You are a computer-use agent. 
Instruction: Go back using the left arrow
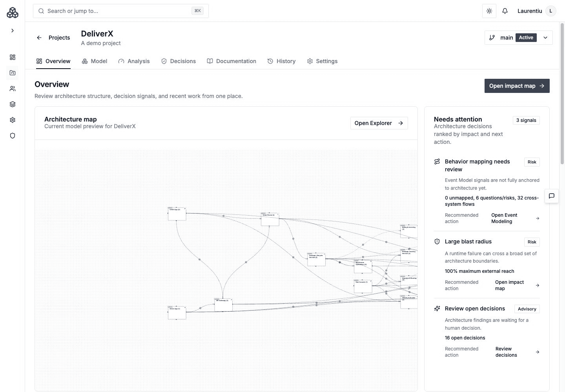pos(39,38)
